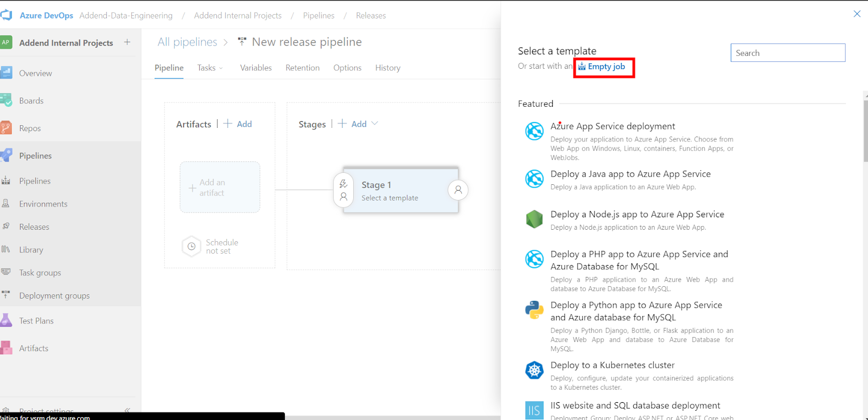Image resolution: width=868 pixels, height=420 pixels.
Task: Open Boards hub icon
Action: point(6,100)
